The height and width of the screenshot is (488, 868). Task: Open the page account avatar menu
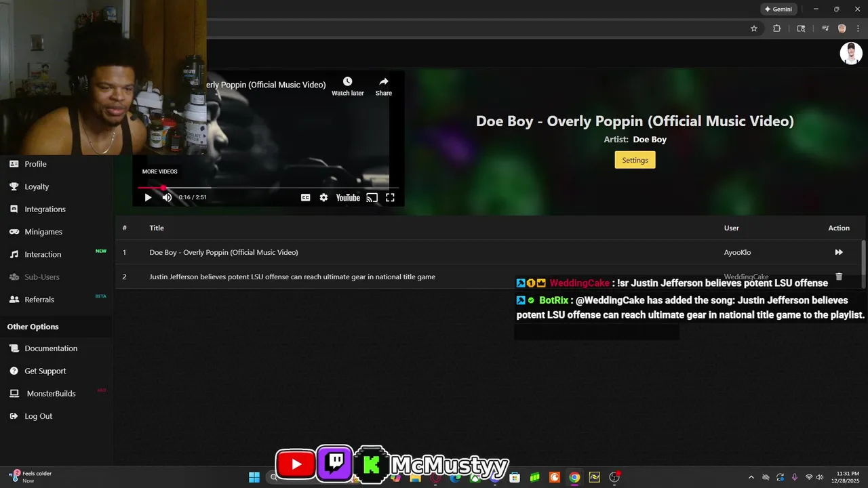(851, 54)
